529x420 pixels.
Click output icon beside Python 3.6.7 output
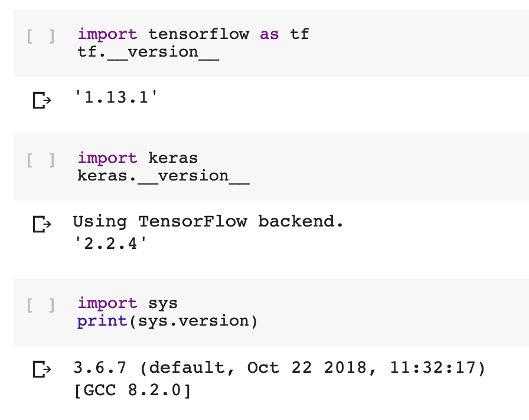coord(42,369)
